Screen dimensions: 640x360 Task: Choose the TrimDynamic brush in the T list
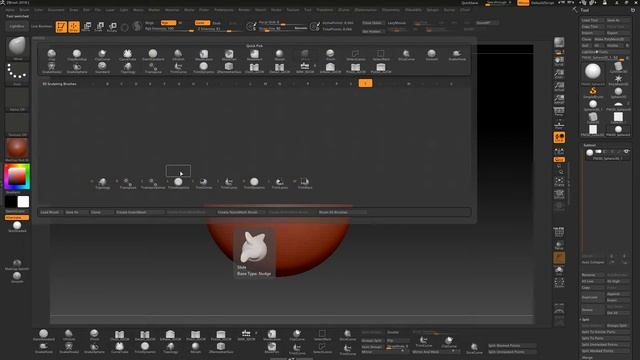pos(254,183)
